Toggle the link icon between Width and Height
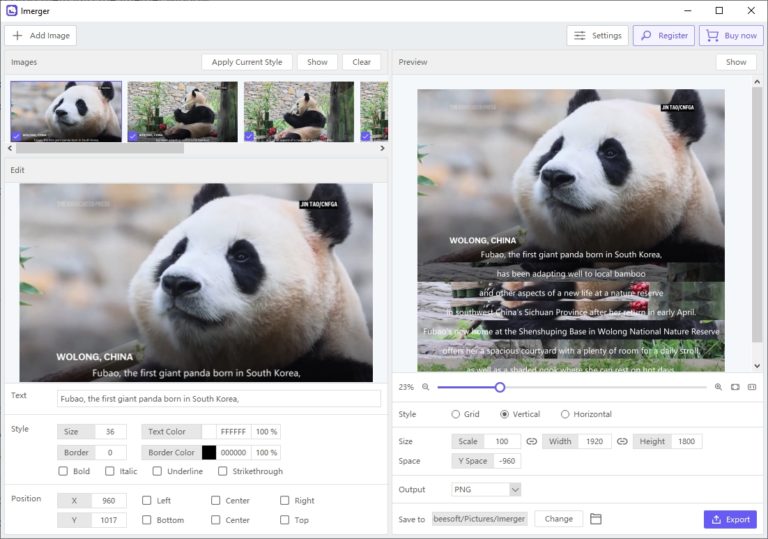 tap(621, 441)
